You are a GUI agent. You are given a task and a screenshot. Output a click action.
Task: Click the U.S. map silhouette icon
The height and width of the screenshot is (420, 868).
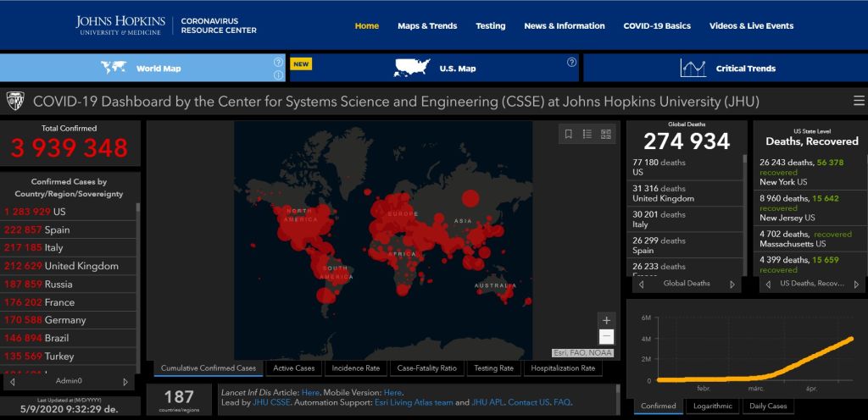tap(412, 68)
